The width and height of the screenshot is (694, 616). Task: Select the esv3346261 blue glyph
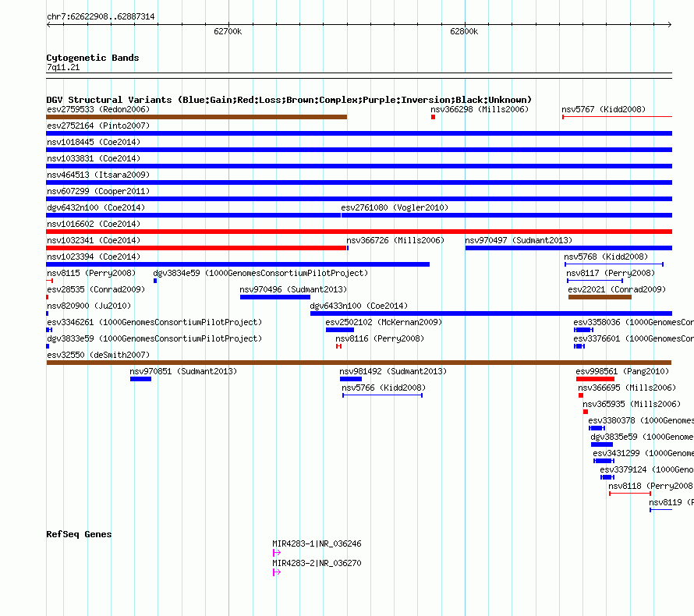click(49, 330)
